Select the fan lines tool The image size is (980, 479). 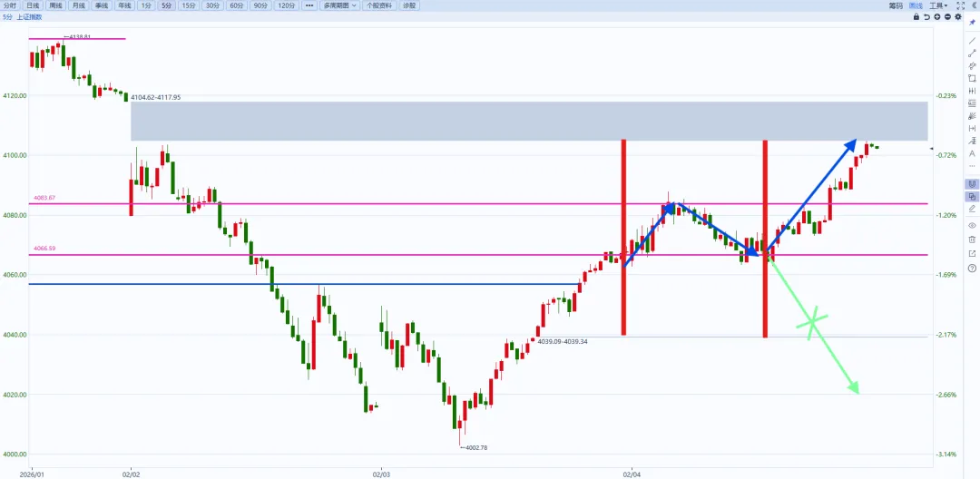coord(972,115)
